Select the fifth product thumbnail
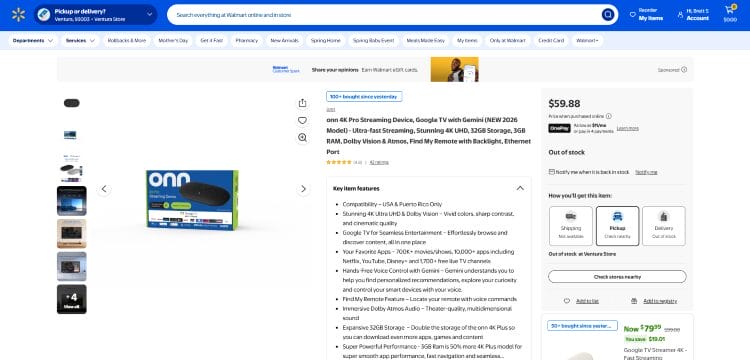 (72, 234)
